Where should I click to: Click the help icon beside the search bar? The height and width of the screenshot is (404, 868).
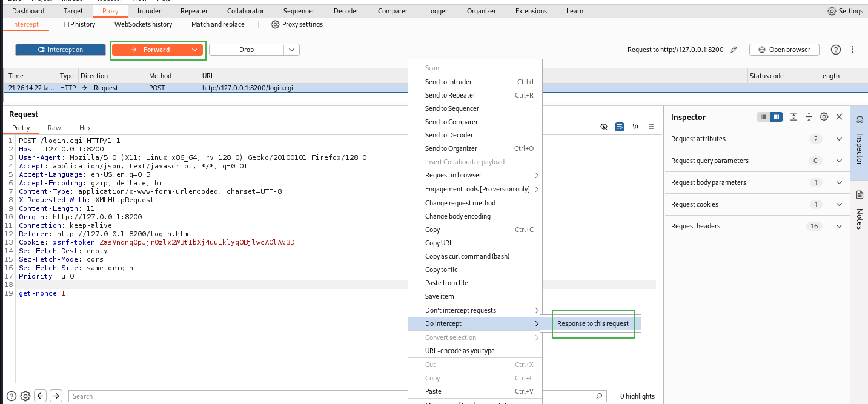coord(11,396)
